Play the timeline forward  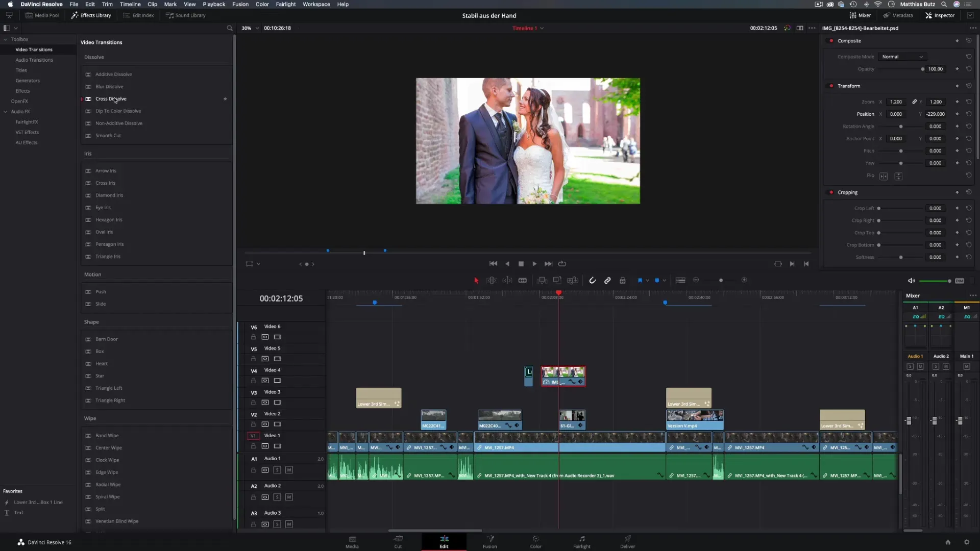pos(534,264)
